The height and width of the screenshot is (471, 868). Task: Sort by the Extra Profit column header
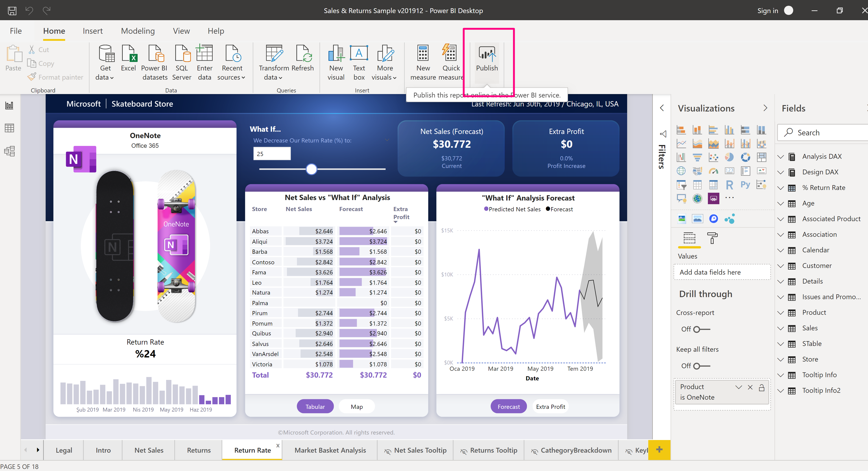(401, 213)
